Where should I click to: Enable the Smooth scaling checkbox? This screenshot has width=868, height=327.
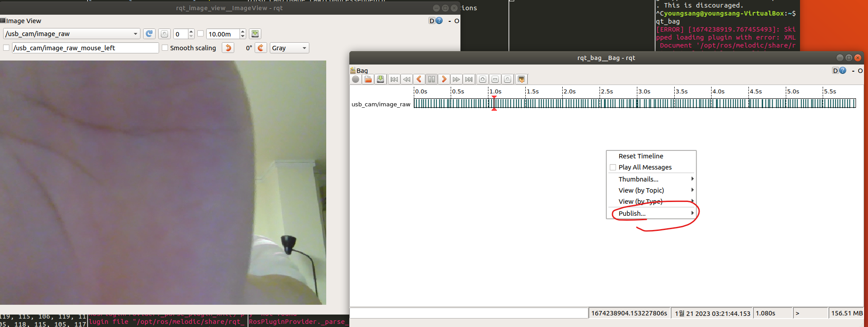[165, 48]
